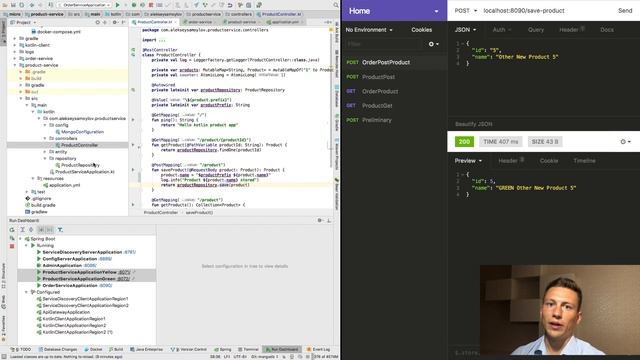Screen dimensions: 640x360
Task: Open POST method dropdown in Insomnia
Action: [465, 11]
